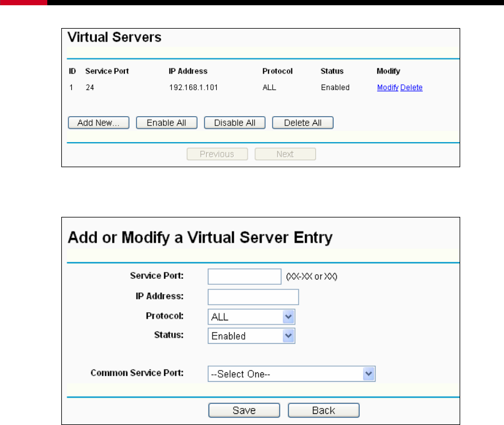504x425 pixels.
Task: Click the Common Service Port: label
Action: pyautogui.click(x=137, y=373)
